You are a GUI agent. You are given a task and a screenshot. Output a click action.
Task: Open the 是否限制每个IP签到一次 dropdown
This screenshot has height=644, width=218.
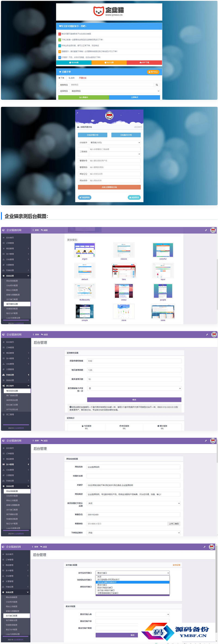tap(134, 388)
